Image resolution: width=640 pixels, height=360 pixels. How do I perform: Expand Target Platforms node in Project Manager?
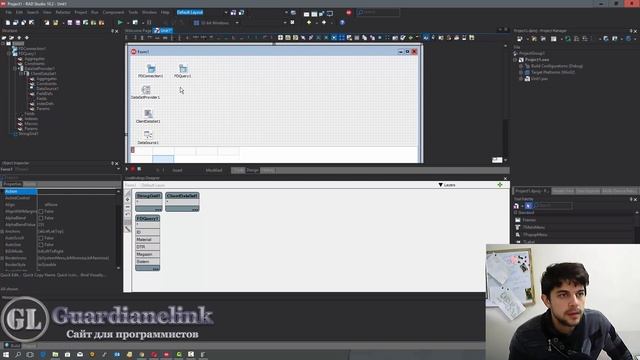521,72
